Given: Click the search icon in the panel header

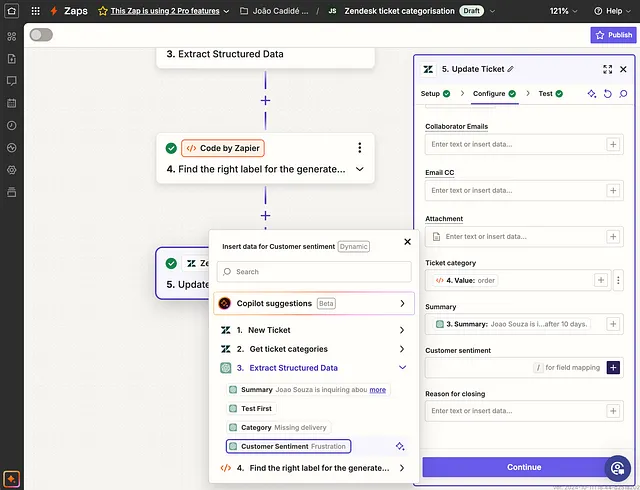Looking at the screenshot, I should pos(623,94).
